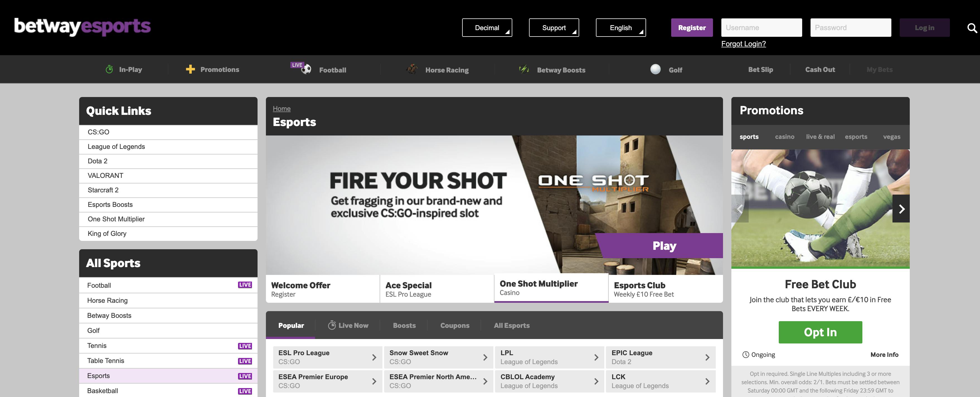The image size is (980, 397).
Task: Open the search magnifier icon
Action: pos(972,28)
